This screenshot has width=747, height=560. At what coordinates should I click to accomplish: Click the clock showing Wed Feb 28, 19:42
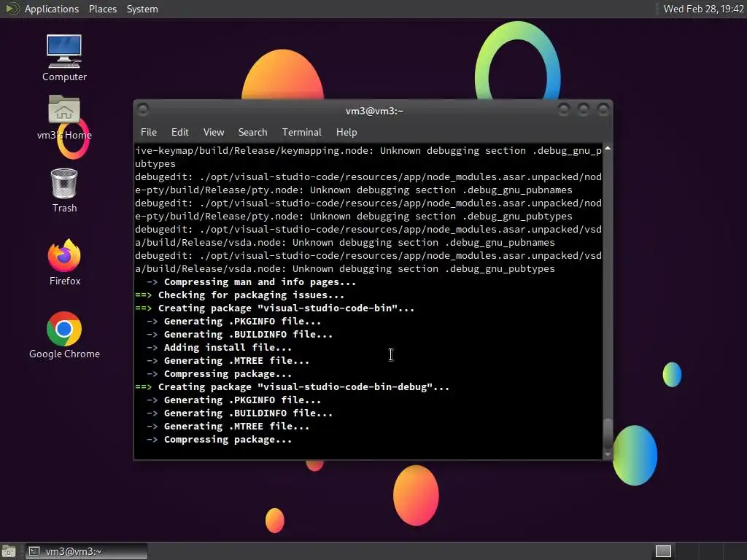point(703,9)
